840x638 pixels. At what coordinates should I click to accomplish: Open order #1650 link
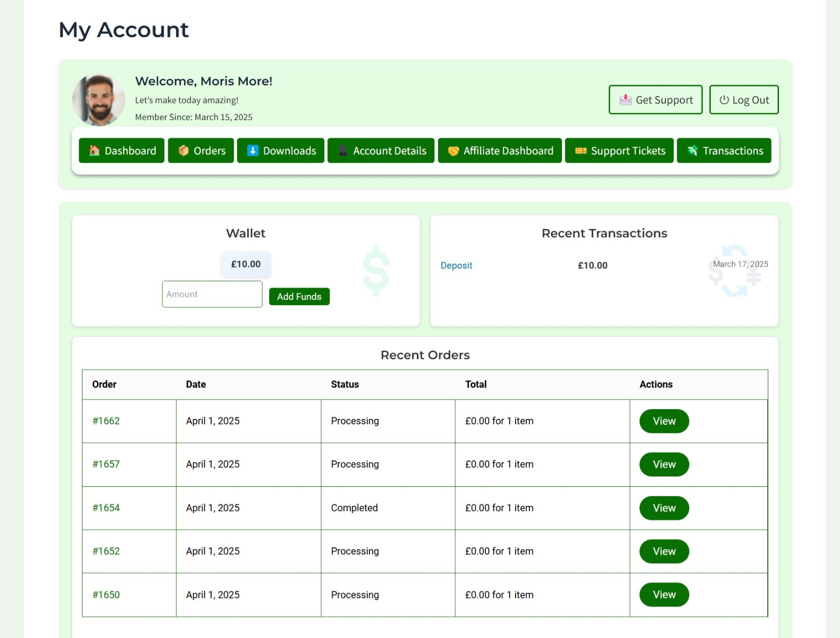point(106,595)
